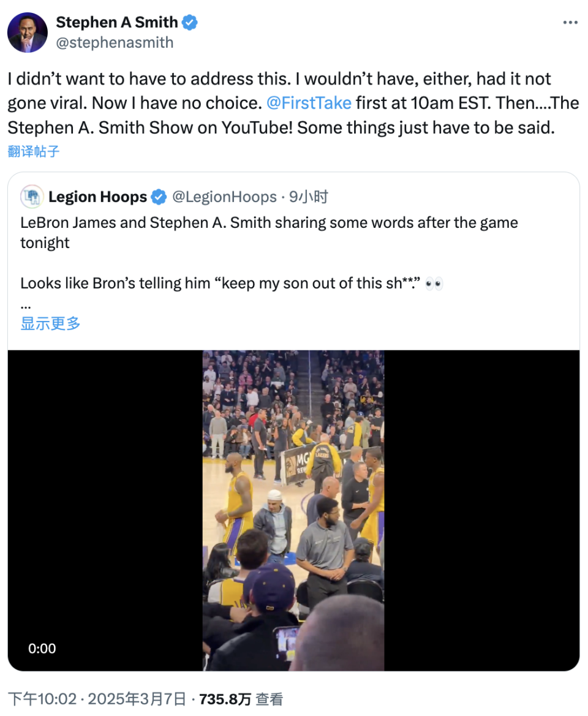Open the Legion Hoops account name
Viewport: 588px width, 716px height.
click(x=97, y=197)
